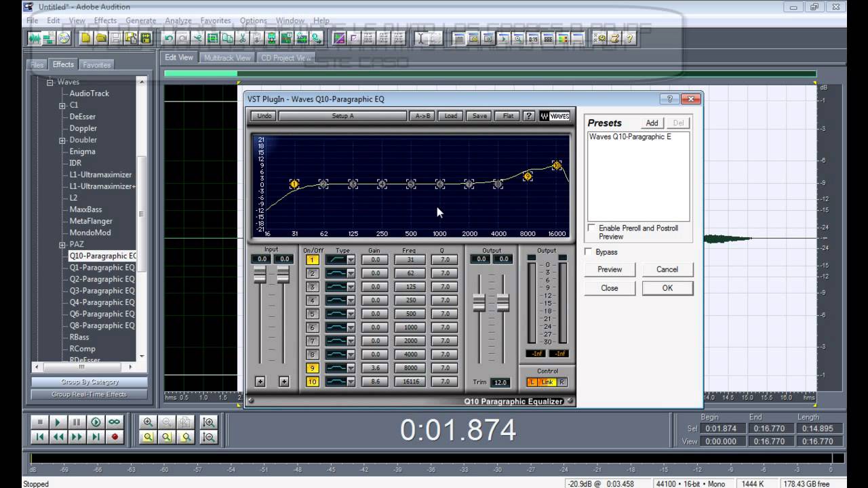This screenshot has width=868, height=488.
Task: Click the A->B compare button
Action: [422, 116]
